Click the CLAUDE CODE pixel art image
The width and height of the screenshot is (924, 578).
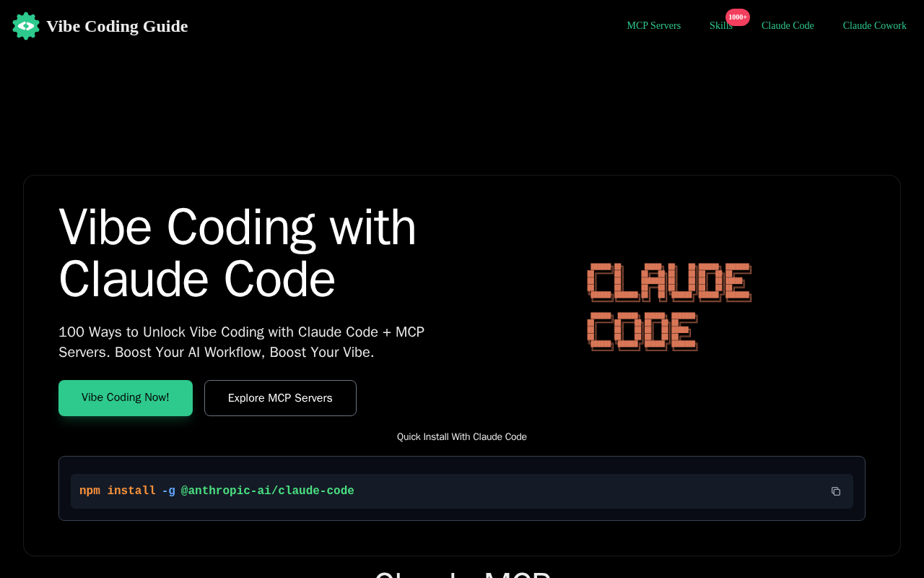pos(669,307)
